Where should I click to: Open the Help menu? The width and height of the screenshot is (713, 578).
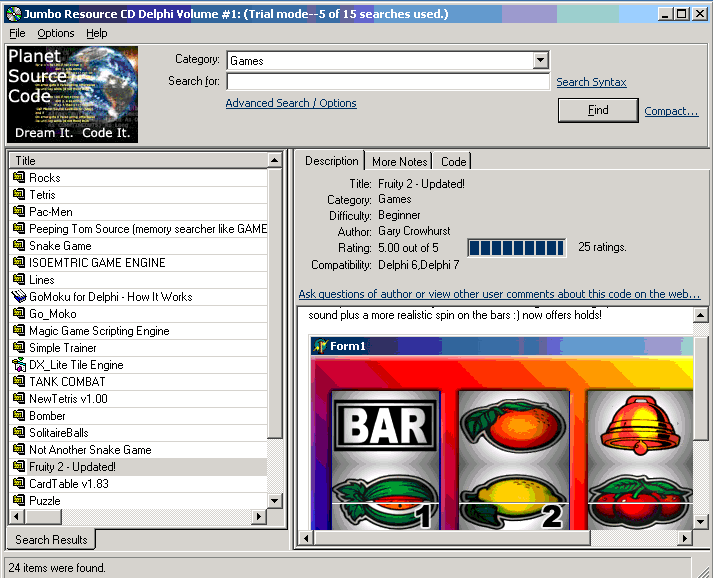coord(96,33)
